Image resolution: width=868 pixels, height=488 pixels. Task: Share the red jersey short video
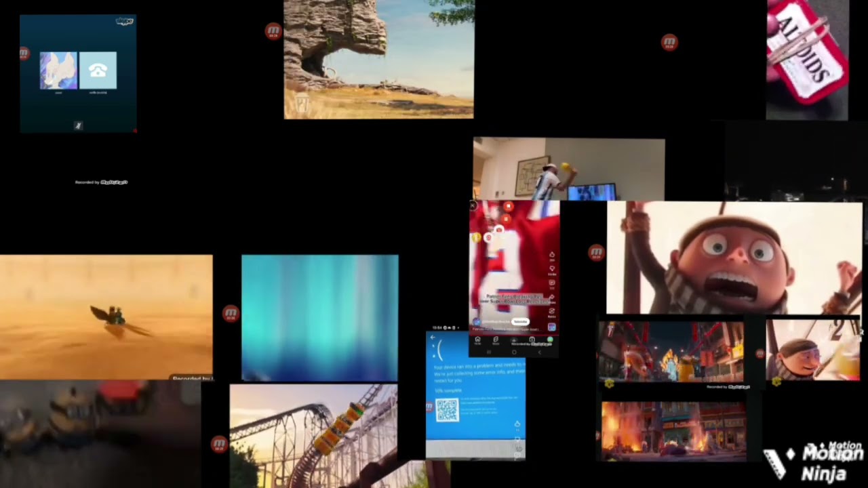[552, 296]
